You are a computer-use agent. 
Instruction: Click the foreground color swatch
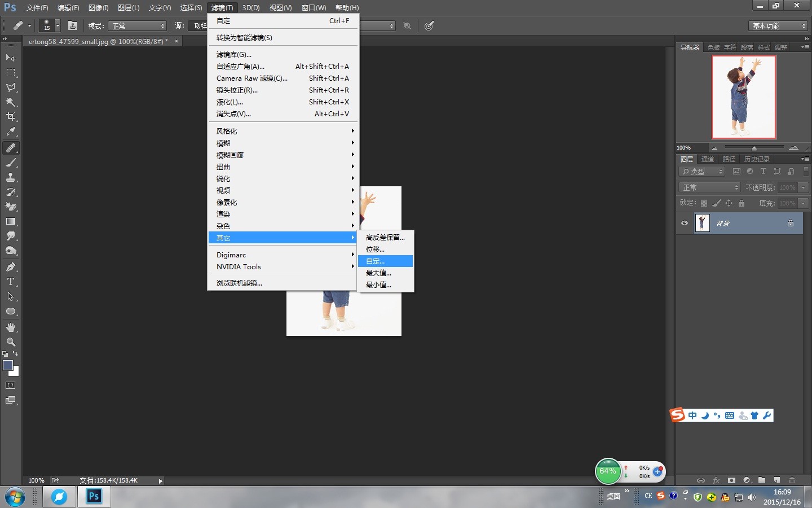coord(8,365)
